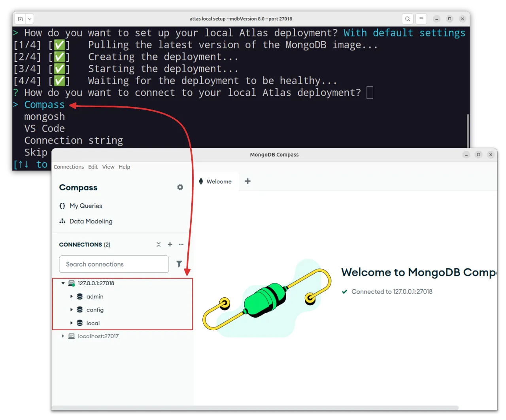The width and height of the screenshot is (506, 420).
Task: Collapse the 127.0.0.1:27018 connection
Action: pos(63,283)
